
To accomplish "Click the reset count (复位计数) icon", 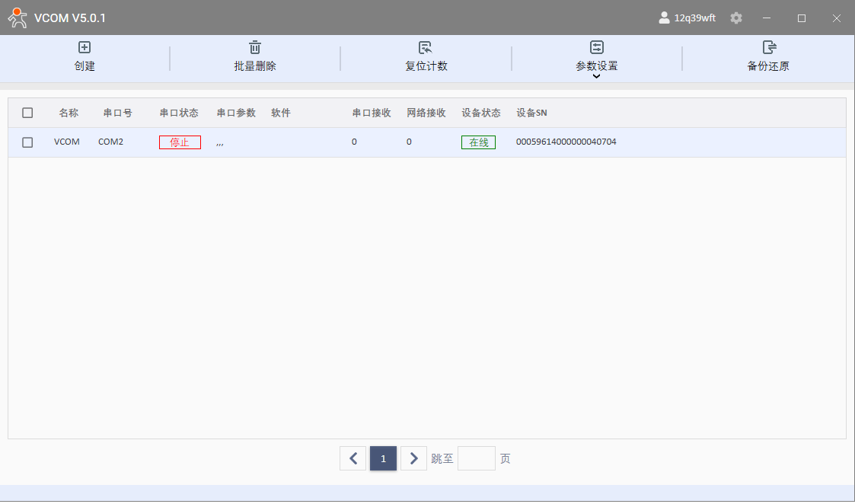I will point(426,47).
